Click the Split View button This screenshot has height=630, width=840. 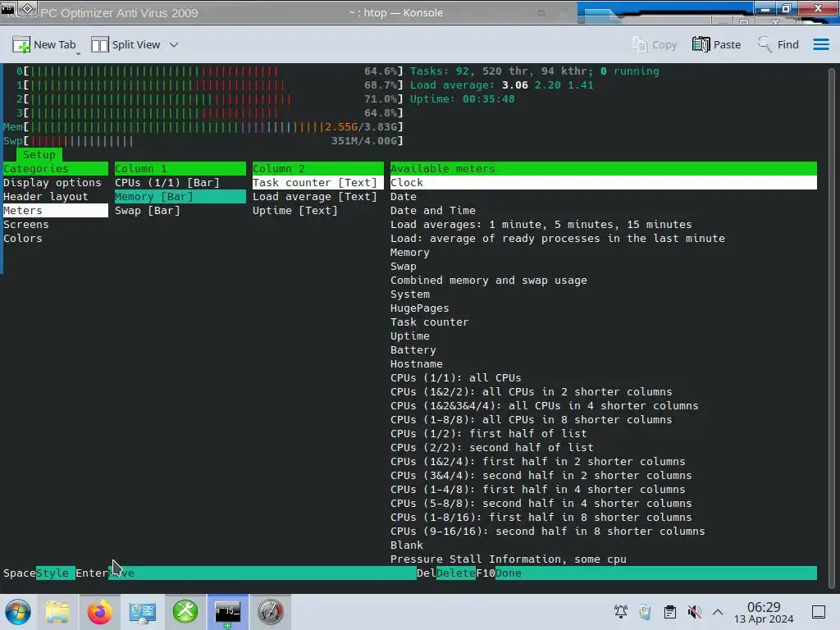click(x=126, y=45)
